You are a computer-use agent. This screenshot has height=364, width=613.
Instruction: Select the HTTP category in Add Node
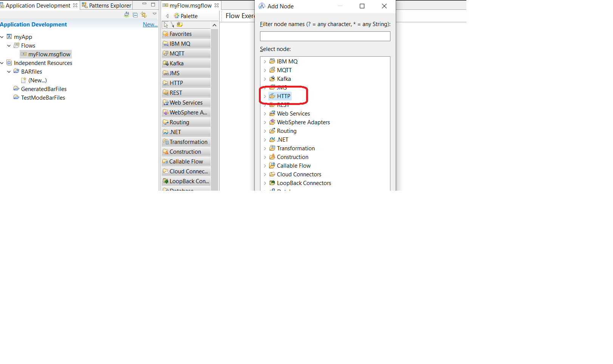tap(280, 96)
